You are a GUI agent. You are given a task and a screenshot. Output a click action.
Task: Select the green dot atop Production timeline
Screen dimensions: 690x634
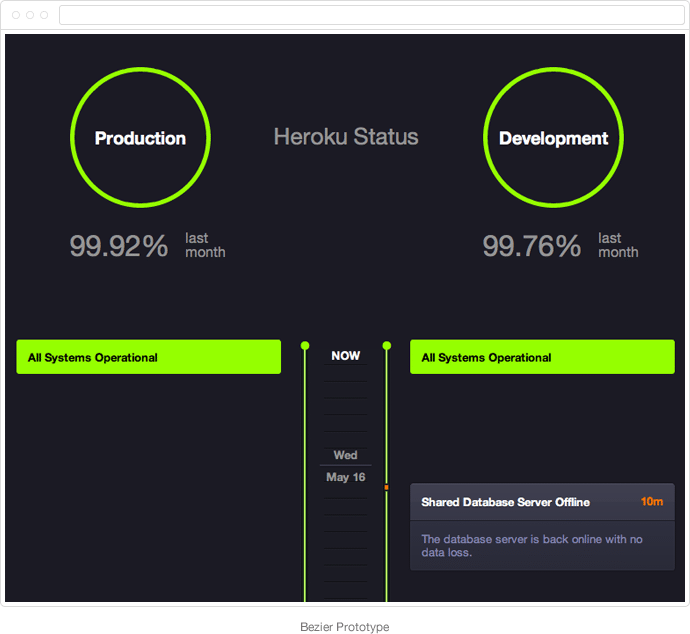coord(305,346)
